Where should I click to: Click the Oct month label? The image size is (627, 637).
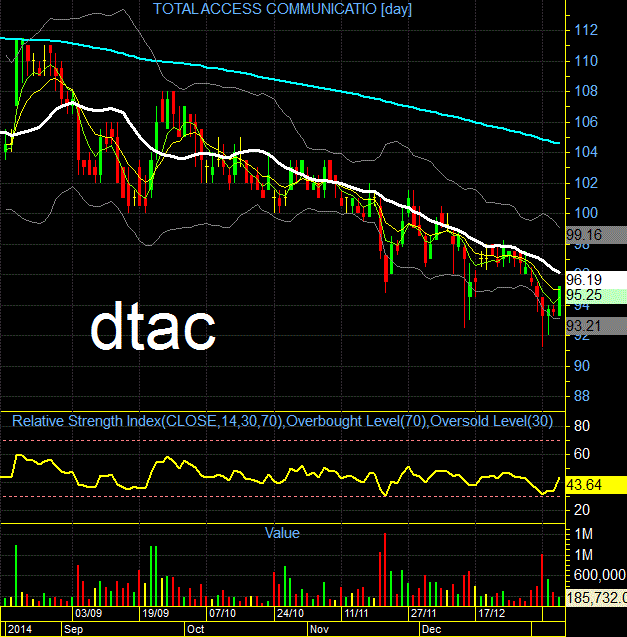coord(195,629)
